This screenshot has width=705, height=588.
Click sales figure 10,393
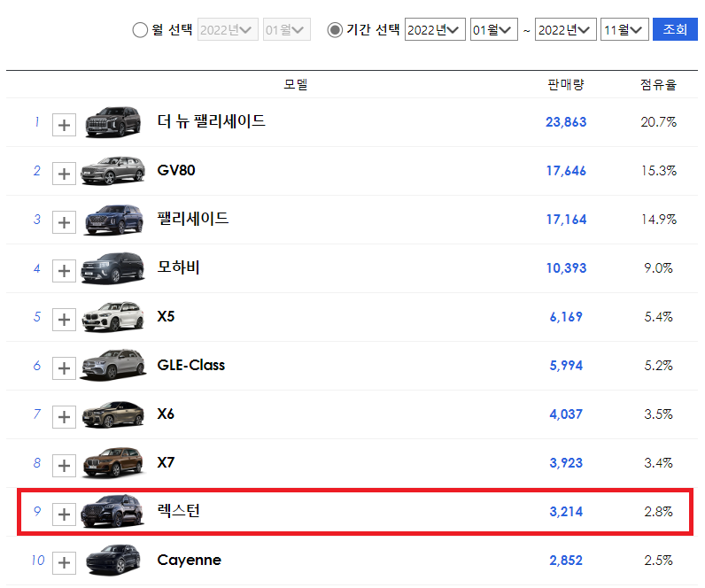566,268
